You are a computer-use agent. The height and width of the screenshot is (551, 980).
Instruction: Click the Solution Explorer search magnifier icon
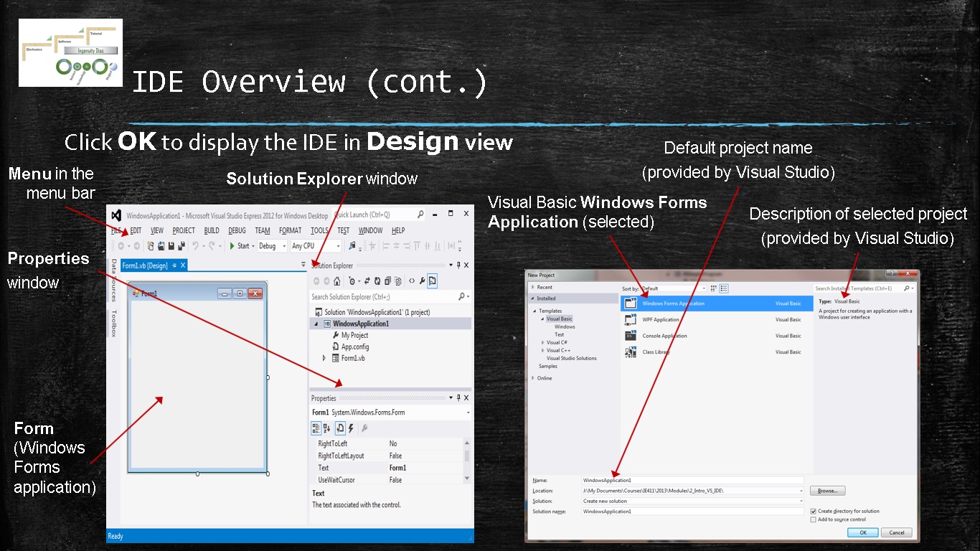click(x=462, y=296)
